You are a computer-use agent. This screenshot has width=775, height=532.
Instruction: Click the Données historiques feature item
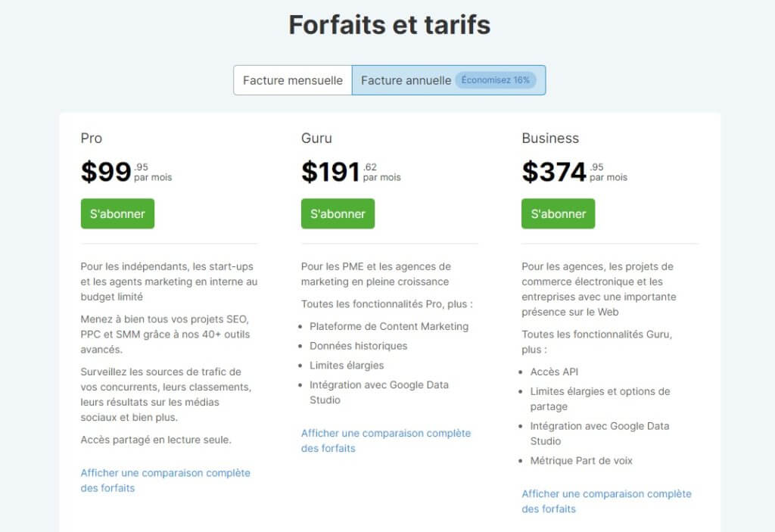point(358,346)
